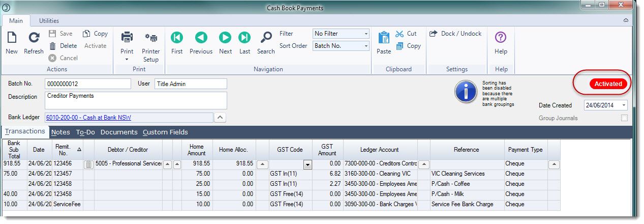The height and width of the screenshot is (224, 644).
Task: Click lookup arrow after Payment Type Cheque first row
Action: pyautogui.click(x=555, y=164)
